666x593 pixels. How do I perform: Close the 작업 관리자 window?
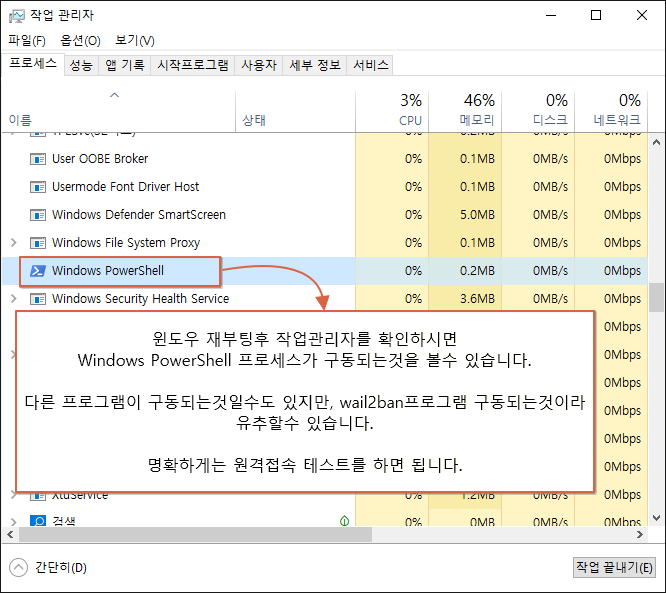[x=642, y=15]
